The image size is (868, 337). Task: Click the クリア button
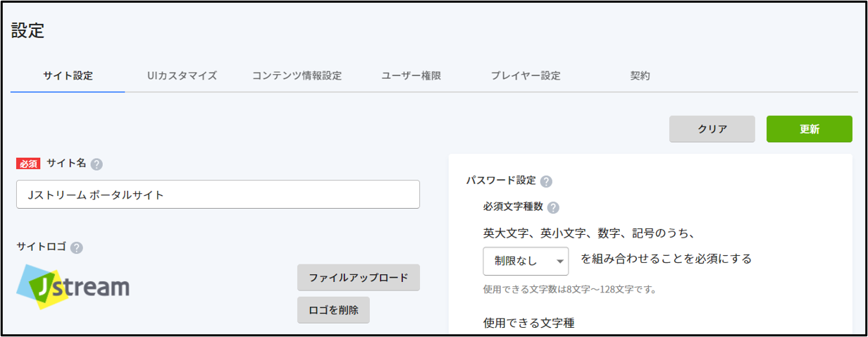[712, 129]
